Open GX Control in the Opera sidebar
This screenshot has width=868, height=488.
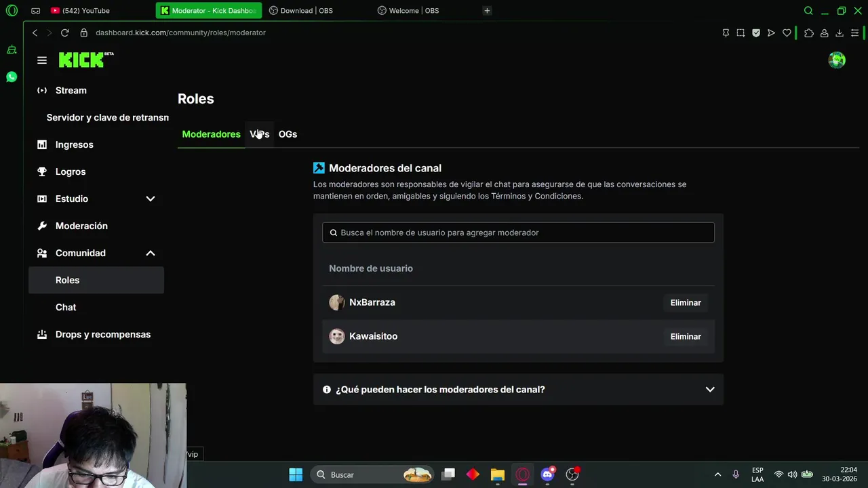(x=12, y=49)
